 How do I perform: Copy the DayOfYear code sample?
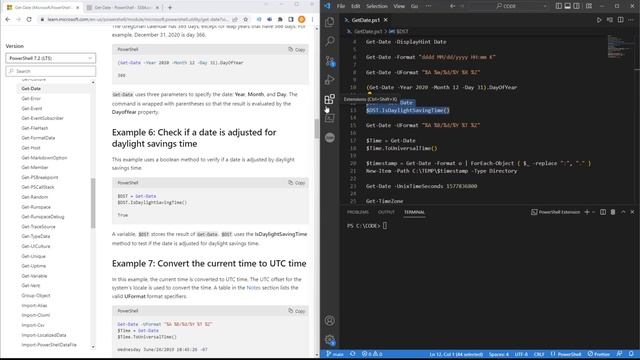pos(297,49)
